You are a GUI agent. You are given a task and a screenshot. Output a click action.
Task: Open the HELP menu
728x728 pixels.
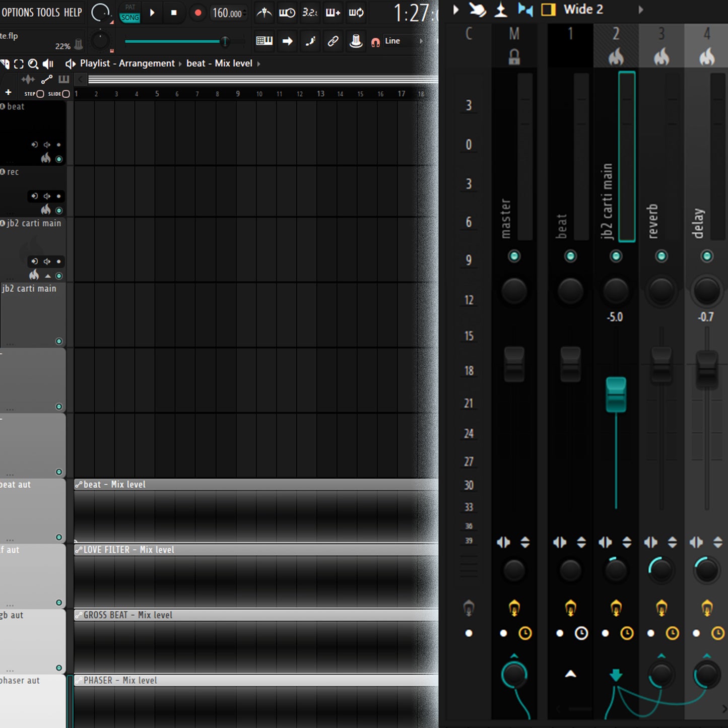(73, 13)
